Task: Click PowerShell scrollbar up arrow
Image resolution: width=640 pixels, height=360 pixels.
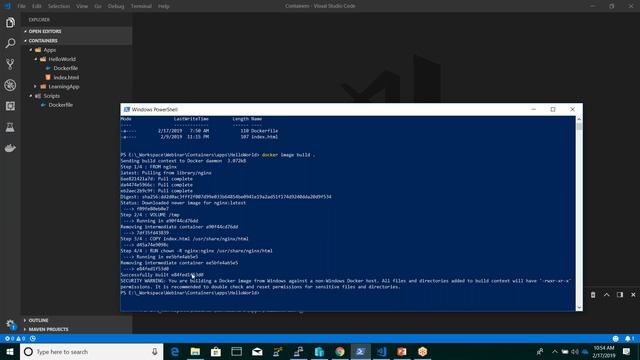Action: (579, 119)
